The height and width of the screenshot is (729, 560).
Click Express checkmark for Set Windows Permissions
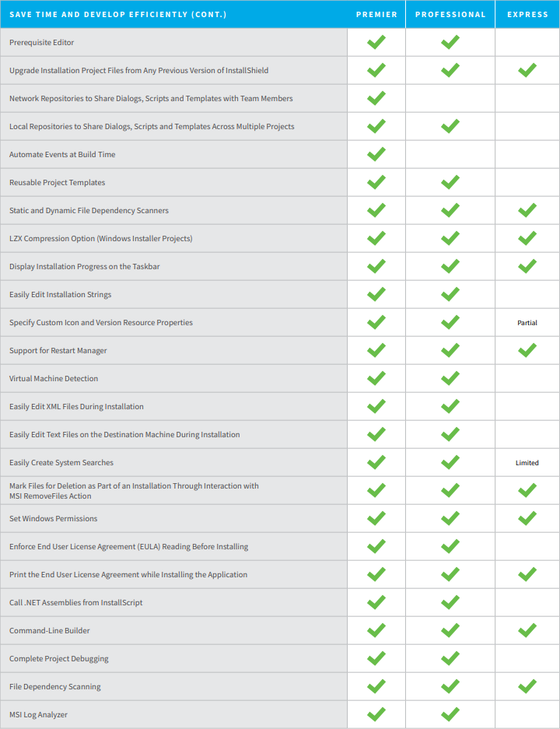527,518
